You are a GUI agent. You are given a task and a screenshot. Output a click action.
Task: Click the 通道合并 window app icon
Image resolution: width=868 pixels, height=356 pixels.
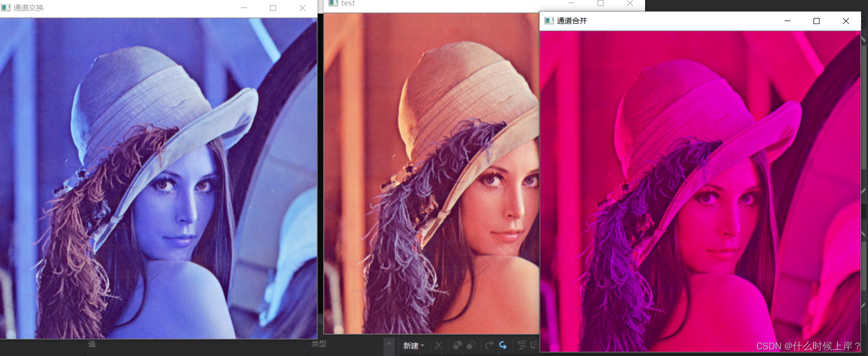click(x=549, y=21)
